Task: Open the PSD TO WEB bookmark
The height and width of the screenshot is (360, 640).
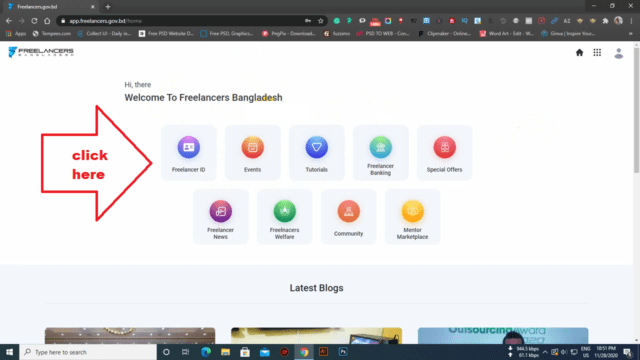Action: [x=383, y=33]
